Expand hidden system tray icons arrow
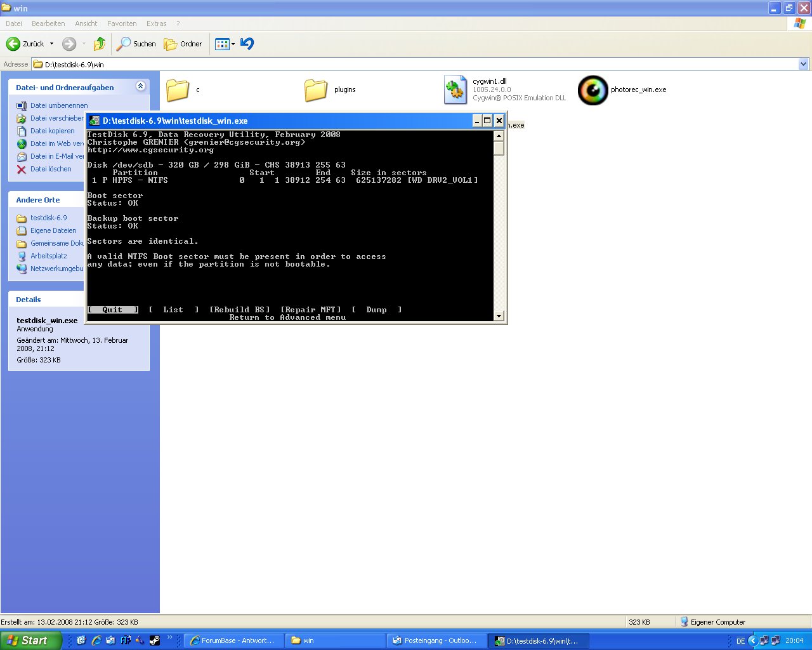Image resolution: width=812 pixels, height=650 pixels. pyautogui.click(x=753, y=640)
